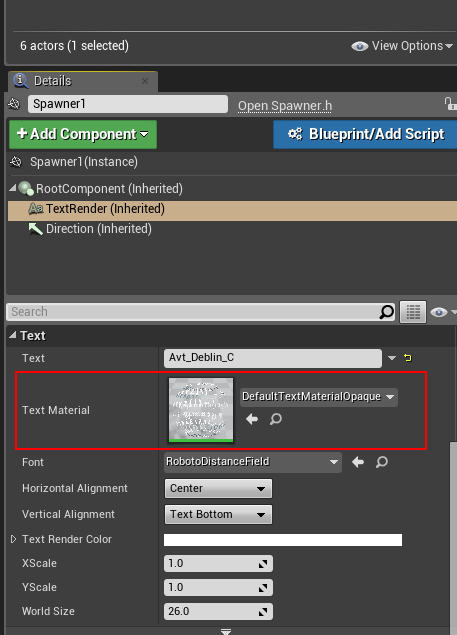The height and width of the screenshot is (635, 457).
Task: Click the World Size label
Action: (x=48, y=611)
